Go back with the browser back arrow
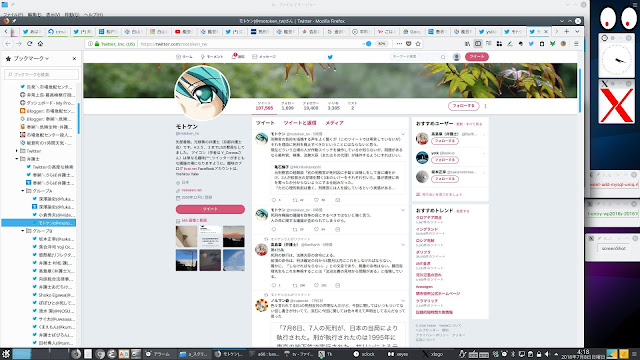The image size is (640, 360). 8,44
